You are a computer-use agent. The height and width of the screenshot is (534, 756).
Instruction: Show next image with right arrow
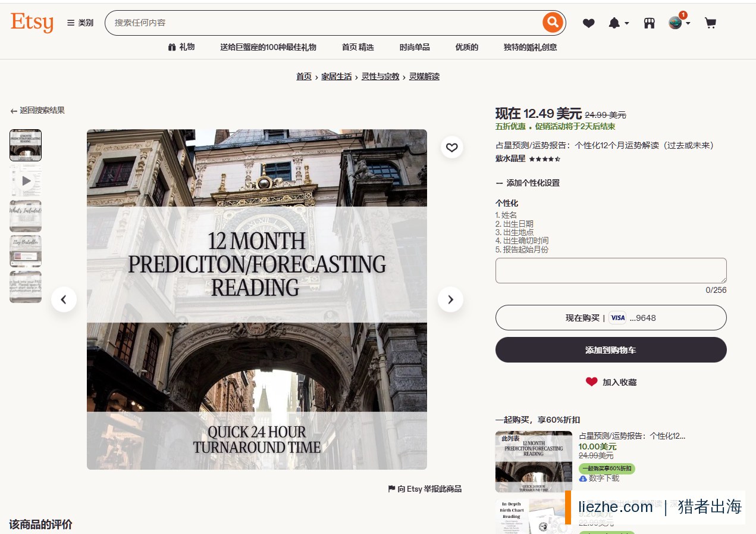[450, 299]
